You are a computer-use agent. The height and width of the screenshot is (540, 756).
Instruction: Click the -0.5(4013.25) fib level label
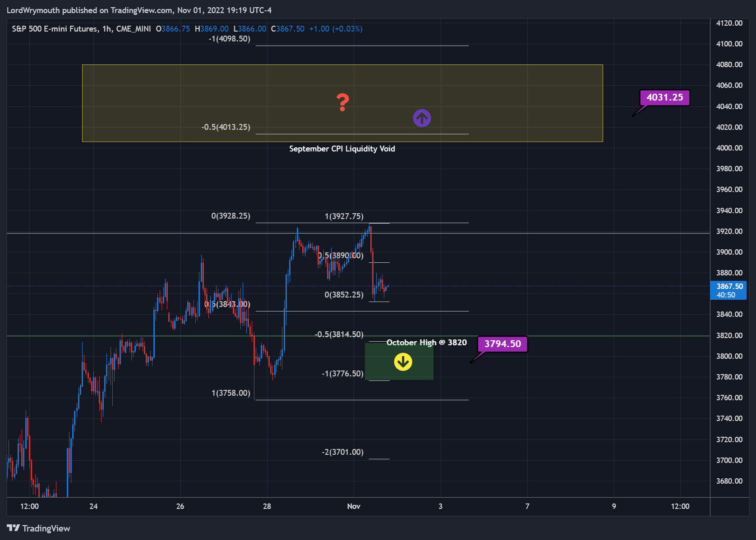pos(226,127)
